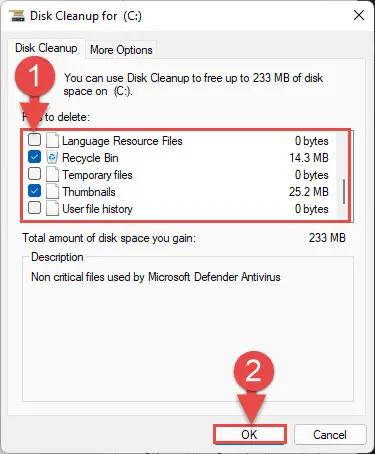This screenshot has height=454, width=375.
Task: Select the Thumbnails 25.2 MB row label
Action: (89, 192)
